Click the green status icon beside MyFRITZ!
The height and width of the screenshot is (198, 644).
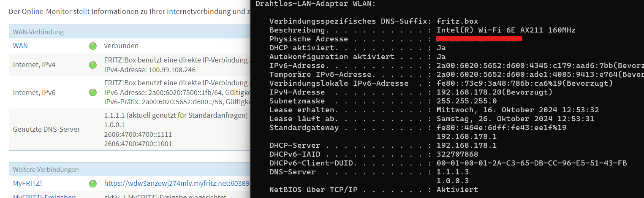coord(93,184)
